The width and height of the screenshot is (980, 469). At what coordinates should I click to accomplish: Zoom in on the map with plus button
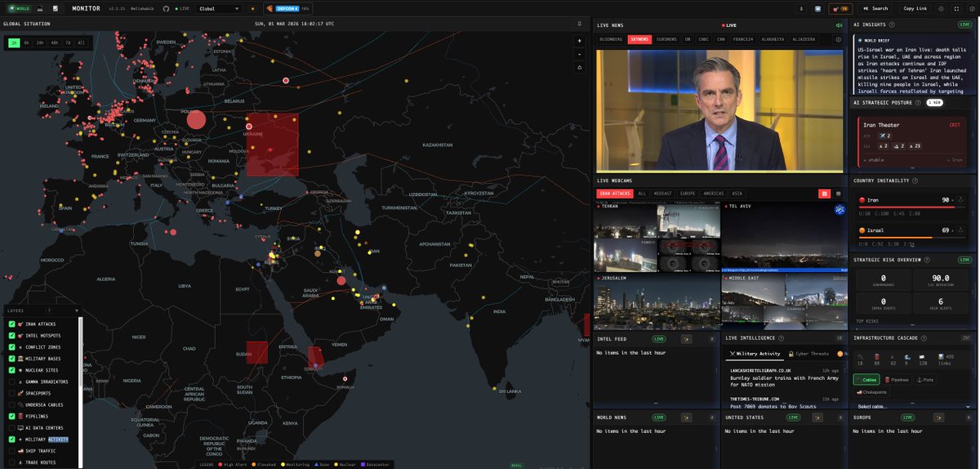(x=580, y=40)
